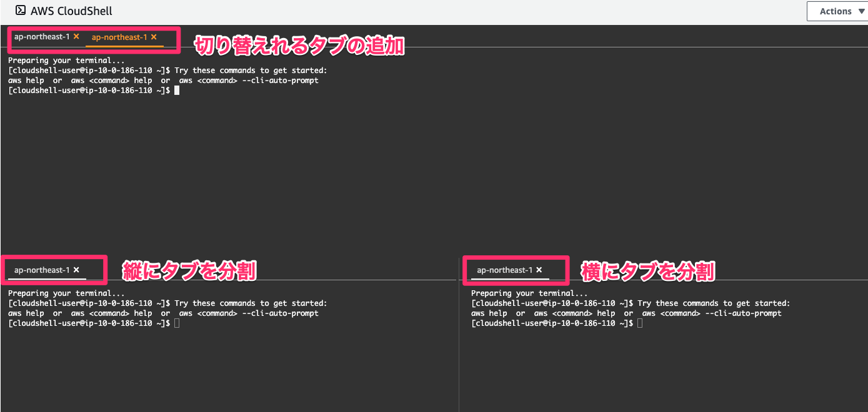
Task: Close the orange active ap-northeast-1 tab
Action: tap(154, 37)
